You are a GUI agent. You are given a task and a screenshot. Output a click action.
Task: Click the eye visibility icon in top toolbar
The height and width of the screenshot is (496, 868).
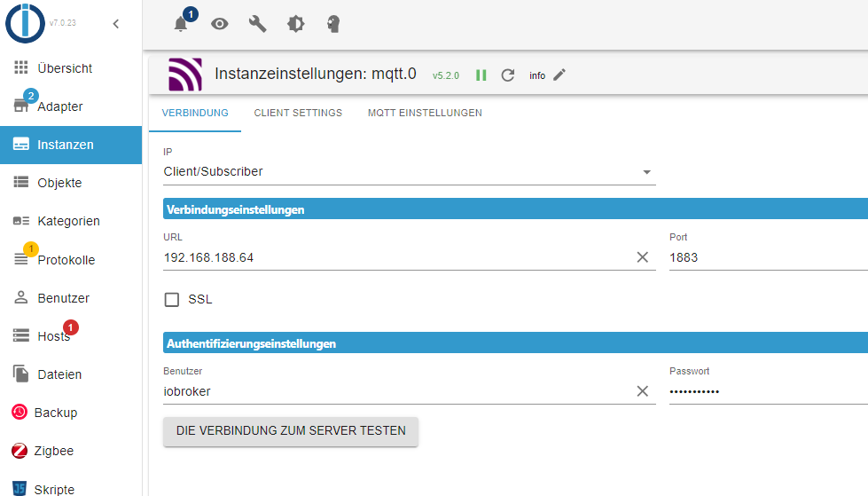pyautogui.click(x=220, y=24)
